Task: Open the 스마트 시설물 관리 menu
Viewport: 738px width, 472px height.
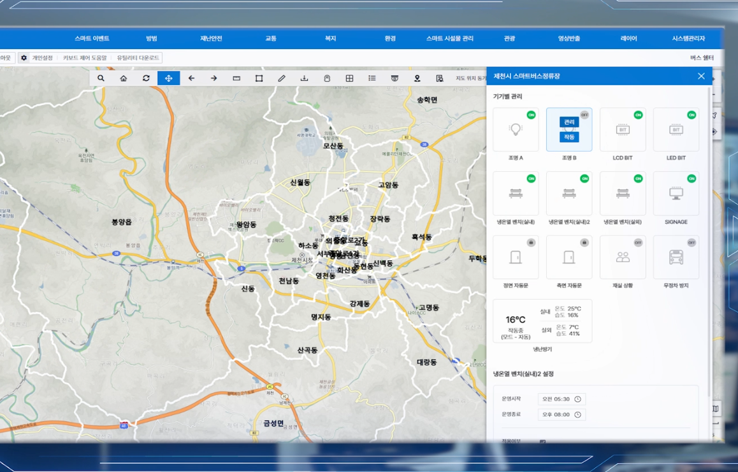Action: point(449,39)
